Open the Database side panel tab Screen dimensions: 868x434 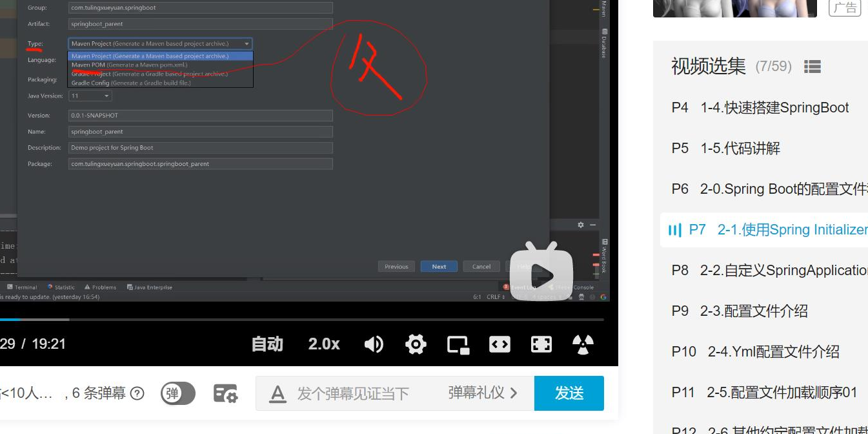click(604, 43)
